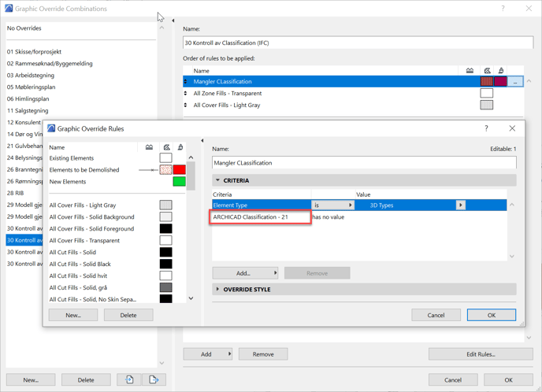The height and width of the screenshot is (392, 542).
Task: Click scroll-down arrow of combinations list
Action: (161, 363)
